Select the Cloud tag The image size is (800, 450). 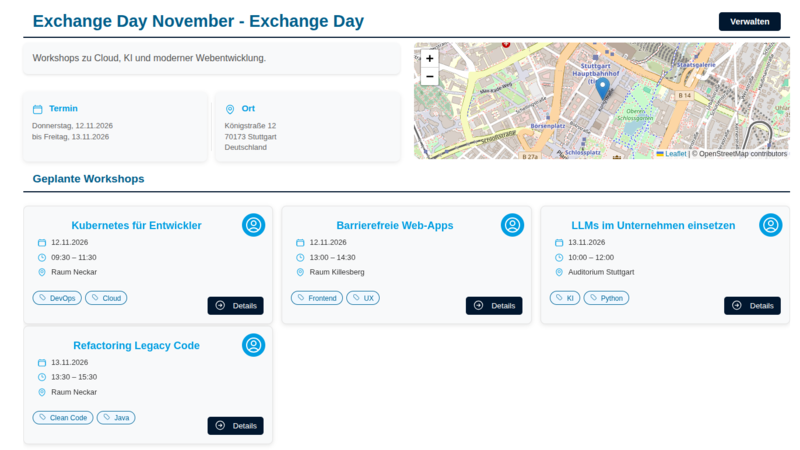coord(106,298)
